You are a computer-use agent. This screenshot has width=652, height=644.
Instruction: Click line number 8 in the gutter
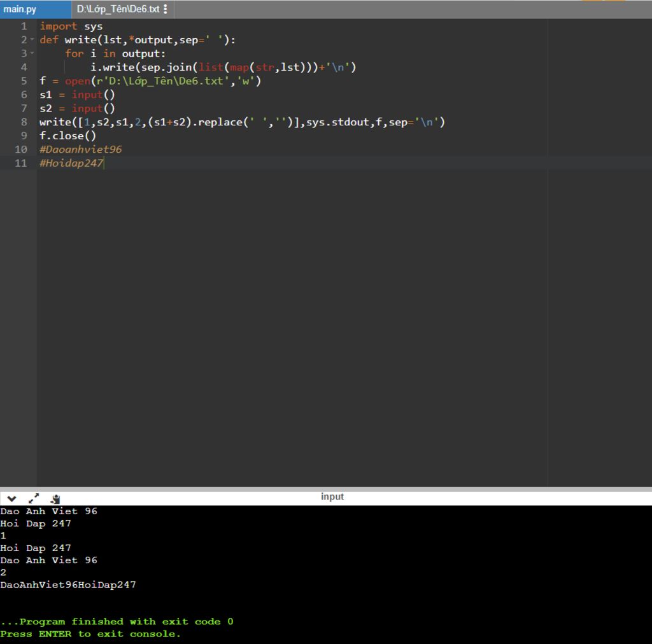[x=24, y=122]
